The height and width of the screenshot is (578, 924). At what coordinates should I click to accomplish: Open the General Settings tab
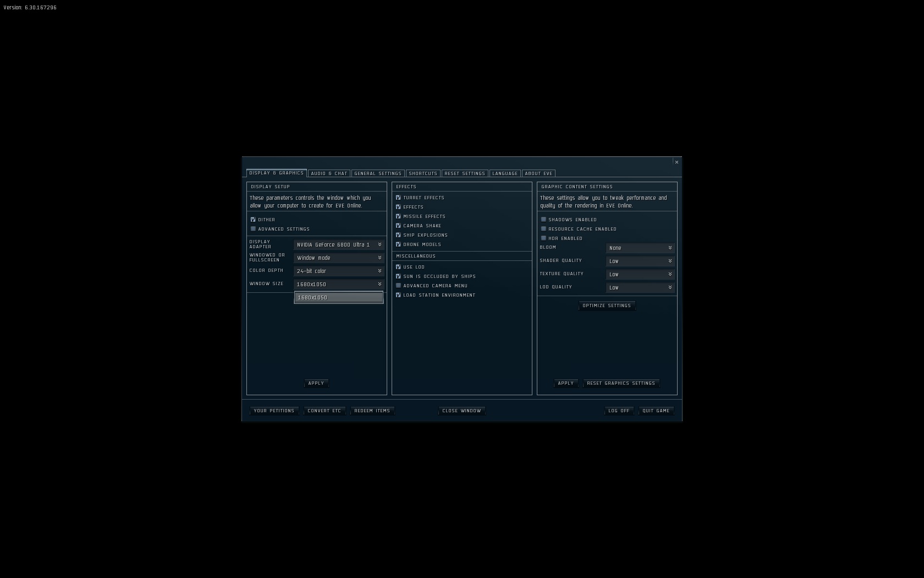[378, 173]
